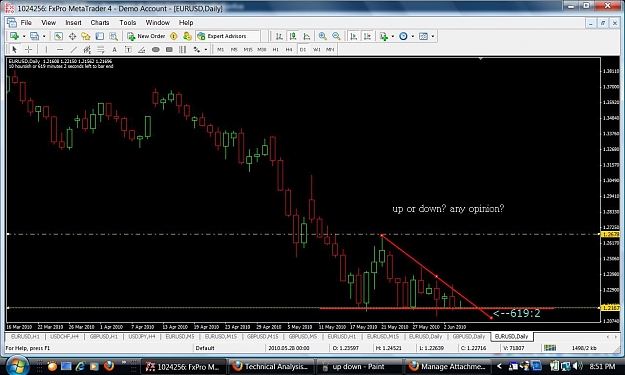This screenshot has width=625, height=375.
Task: Switch timeframe to H1
Action: pyautogui.click(x=275, y=49)
